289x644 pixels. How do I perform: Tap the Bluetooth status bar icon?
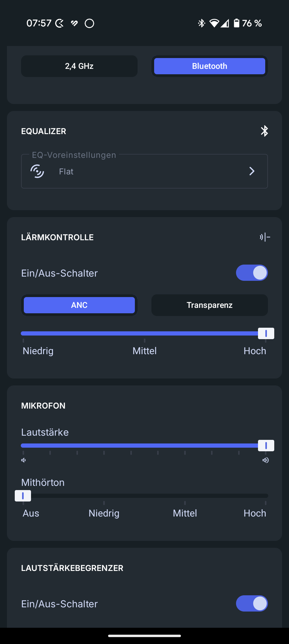click(201, 23)
